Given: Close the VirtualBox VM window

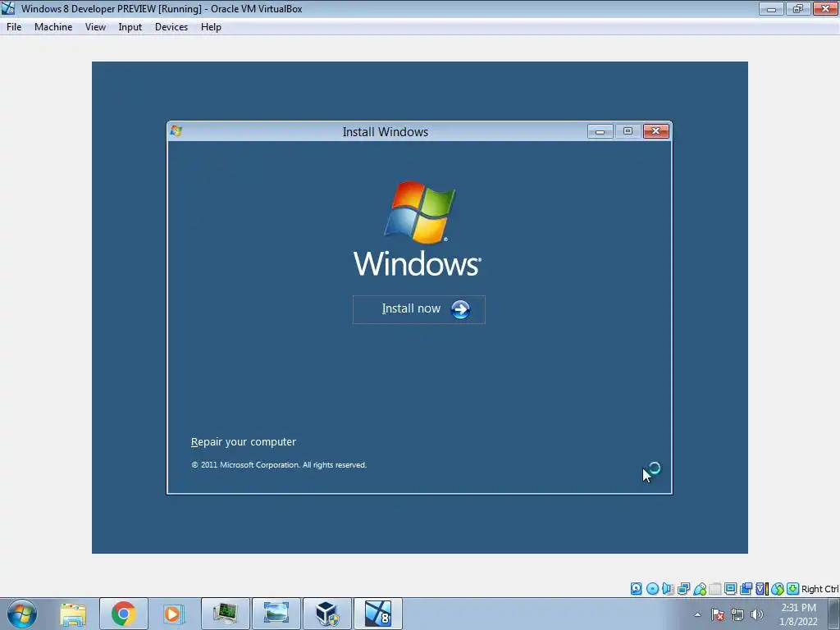Looking at the screenshot, I should point(825,8).
